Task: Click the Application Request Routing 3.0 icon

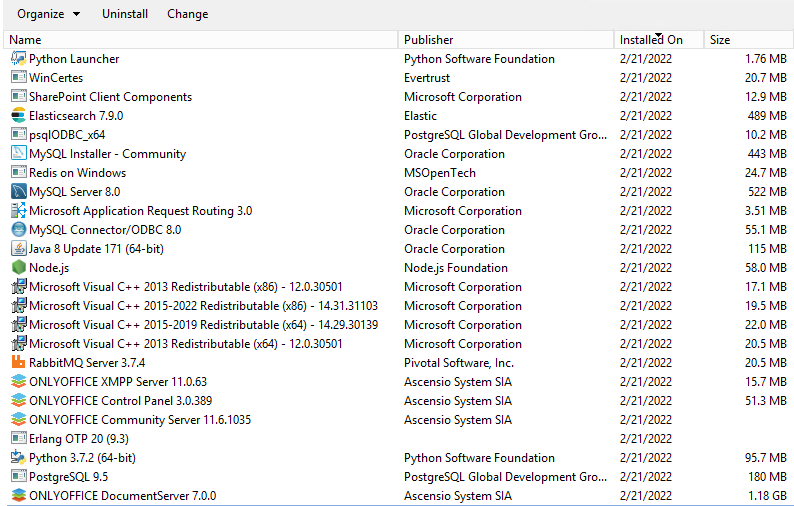Action: pyautogui.click(x=19, y=210)
